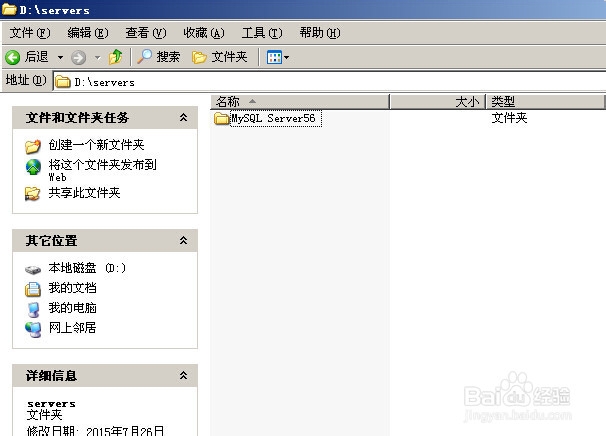This screenshot has width=606, height=436.
Task: Click the 共享此文件夹 link
Action: [84, 192]
